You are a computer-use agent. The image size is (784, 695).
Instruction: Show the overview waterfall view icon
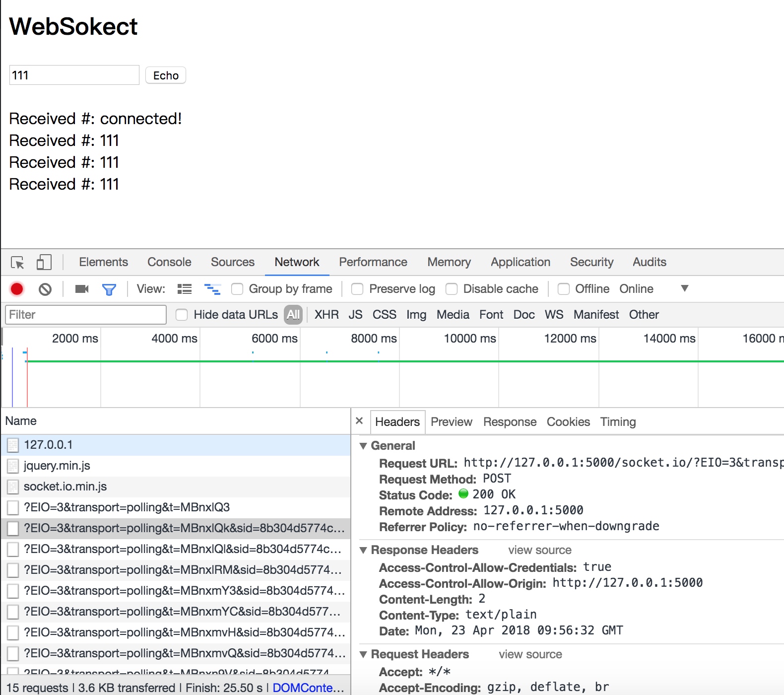point(212,289)
